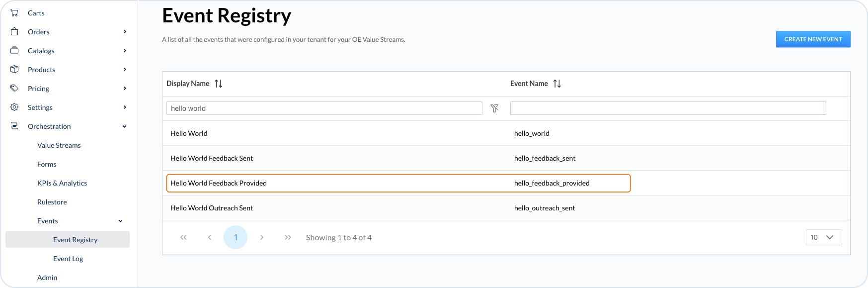Click the Event Name filter field
The width and height of the screenshot is (868, 288).
point(668,108)
